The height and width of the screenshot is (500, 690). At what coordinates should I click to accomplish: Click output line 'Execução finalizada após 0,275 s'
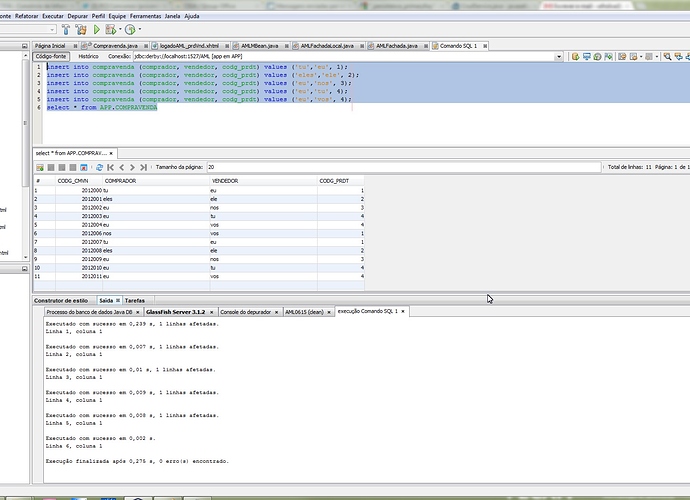coord(137,461)
